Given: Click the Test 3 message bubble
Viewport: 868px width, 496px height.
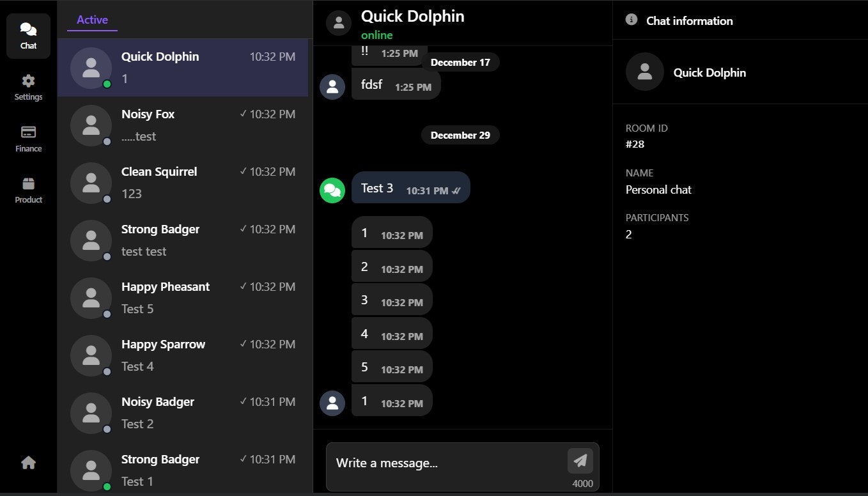Looking at the screenshot, I should [410, 187].
